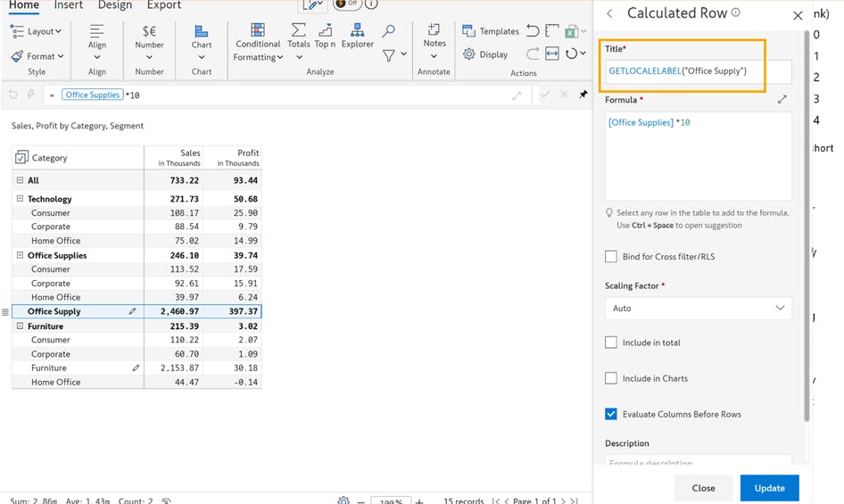The image size is (844, 504).
Task: Expand the formula bar editor
Action: coord(517,95)
